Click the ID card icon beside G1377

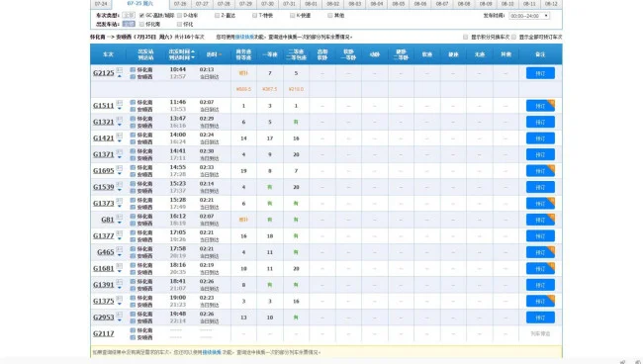120,233
